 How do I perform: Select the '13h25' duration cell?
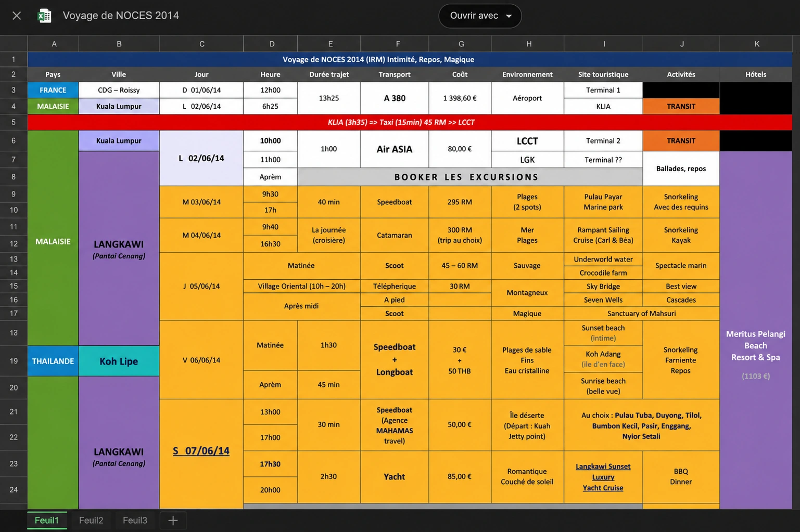[329, 98]
